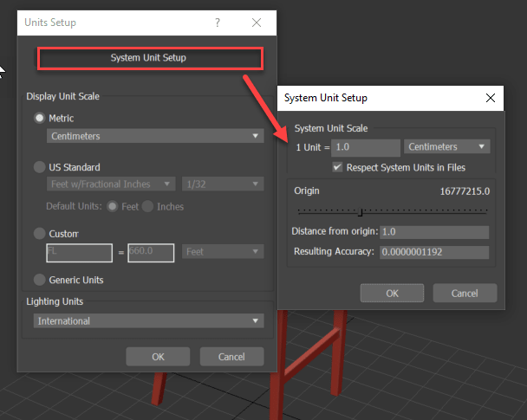The width and height of the screenshot is (527, 420).
Task: Toggle Respect System Units in Files checkbox
Action: click(x=337, y=167)
